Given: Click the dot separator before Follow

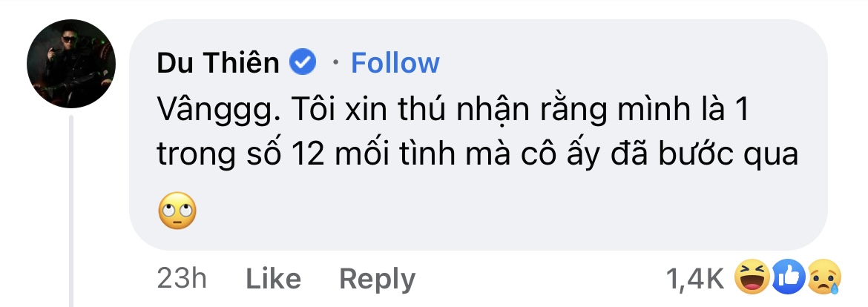Looking at the screenshot, I should (x=335, y=63).
